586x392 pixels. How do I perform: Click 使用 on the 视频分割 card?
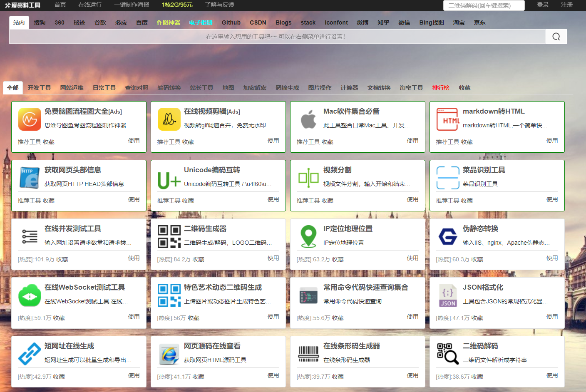[x=413, y=199]
